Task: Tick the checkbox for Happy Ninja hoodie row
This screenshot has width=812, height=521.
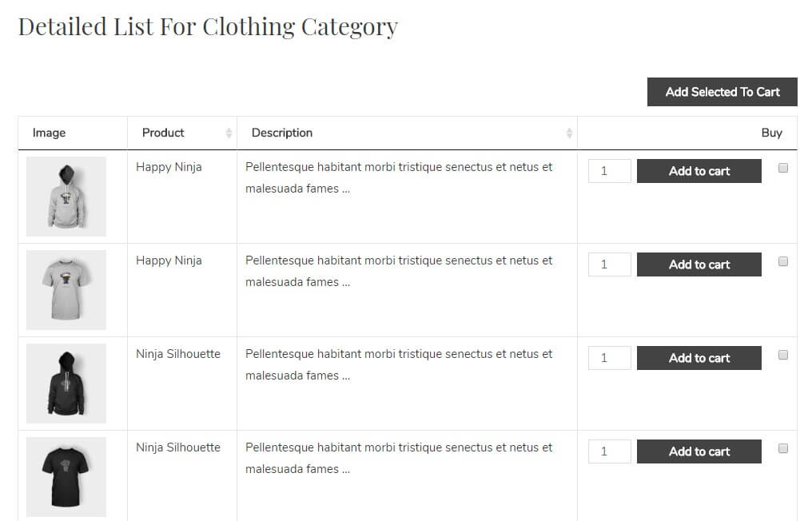Action: [x=783, y=168]
